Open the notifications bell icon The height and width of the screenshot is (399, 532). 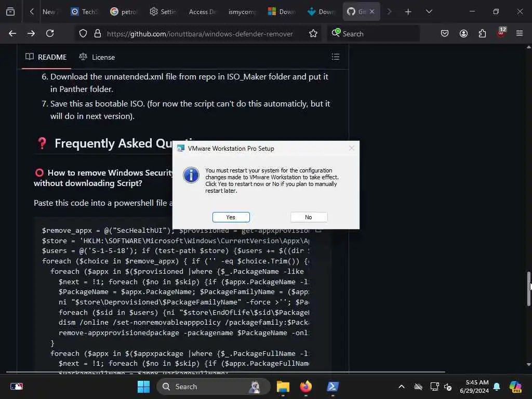[497, 387]
